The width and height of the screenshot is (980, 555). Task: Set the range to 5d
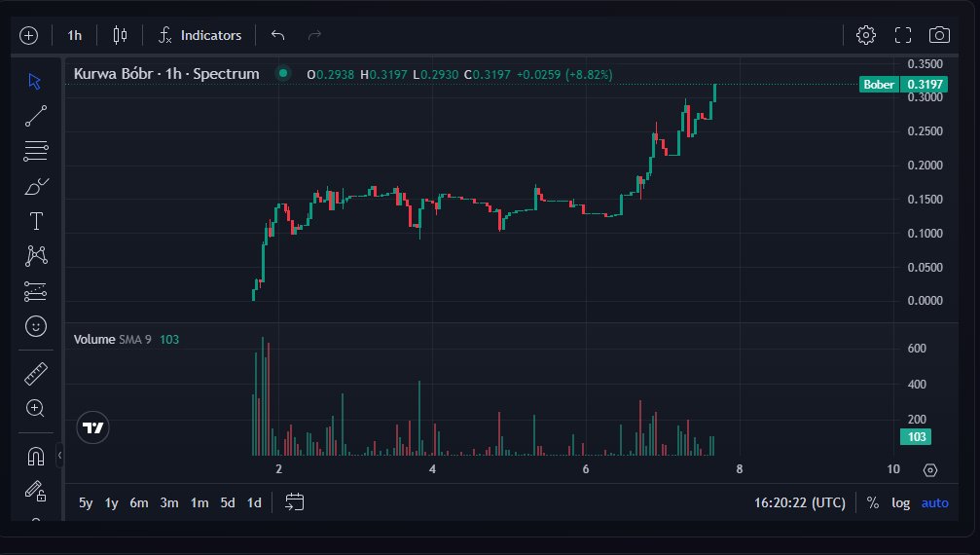228,502
